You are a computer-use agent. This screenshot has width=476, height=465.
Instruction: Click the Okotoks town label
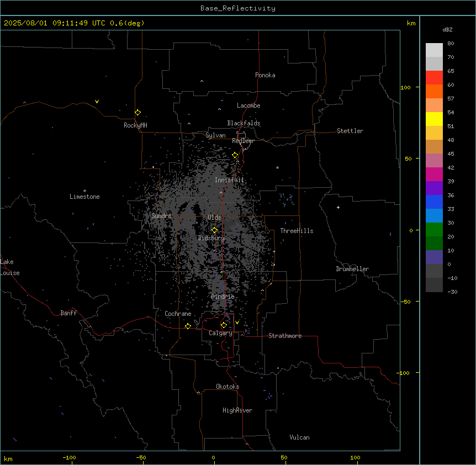pyautogui.click(x=228, y=387)
